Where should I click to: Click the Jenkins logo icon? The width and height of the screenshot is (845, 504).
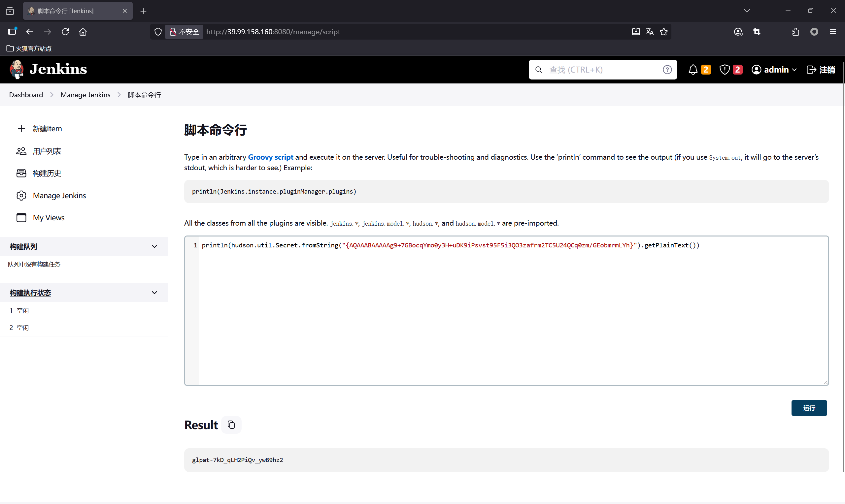(17, 69)
